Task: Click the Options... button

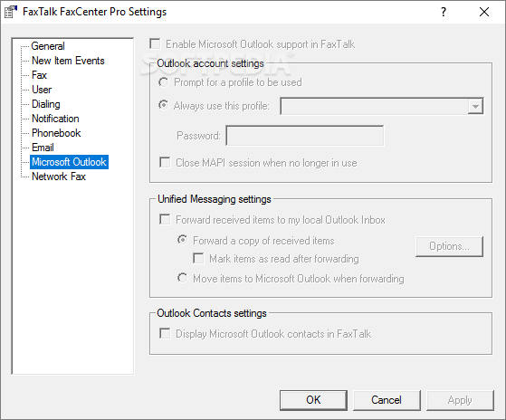Action: [449, 246]
